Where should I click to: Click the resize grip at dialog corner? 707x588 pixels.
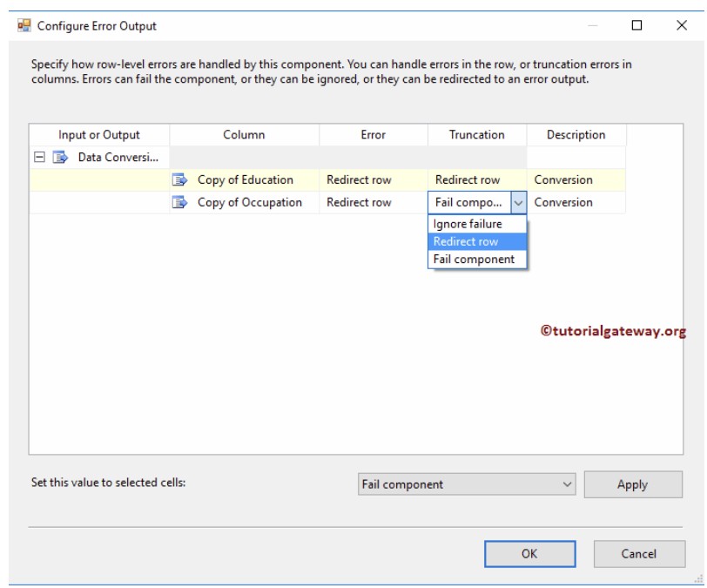click(x=699, y=579)
